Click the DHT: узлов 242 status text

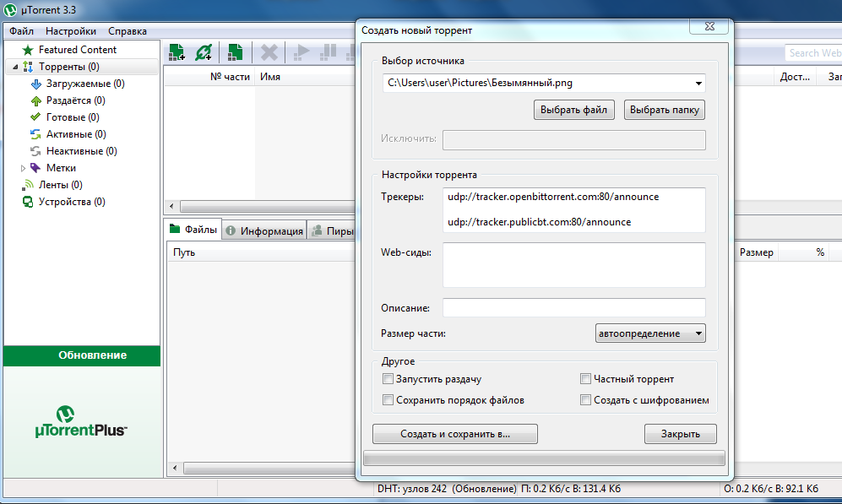[x=412, y=489]
